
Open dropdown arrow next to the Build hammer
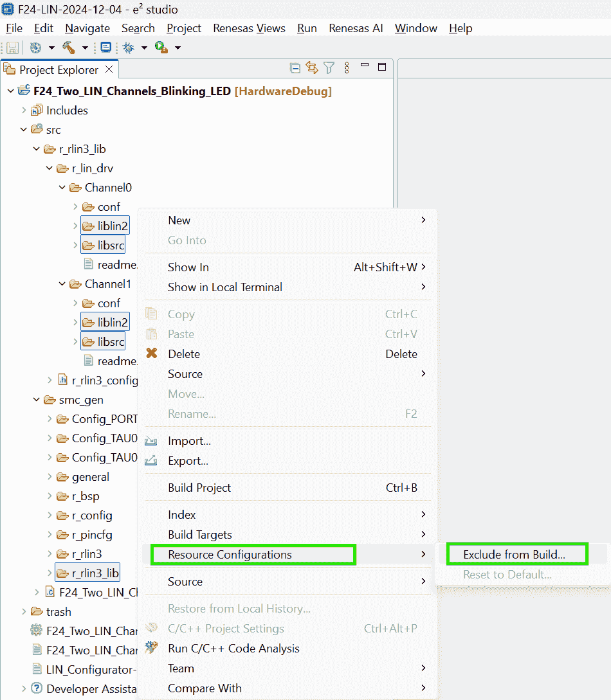tap(85, 48)
